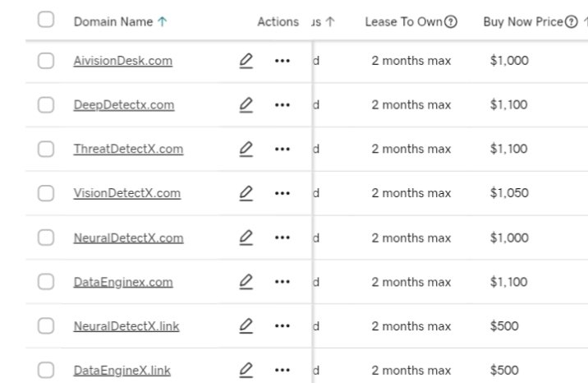Viewport: 588px width, 383px height.
Task: Click the $1,050 price for VisionDetectX.com
Action: point(509,193)
